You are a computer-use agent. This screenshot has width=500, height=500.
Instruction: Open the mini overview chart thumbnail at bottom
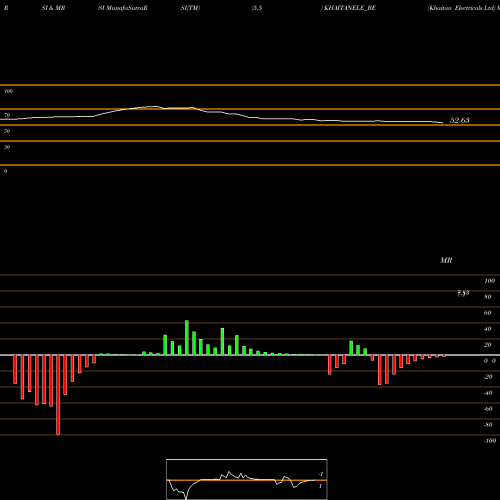point(247,479)
